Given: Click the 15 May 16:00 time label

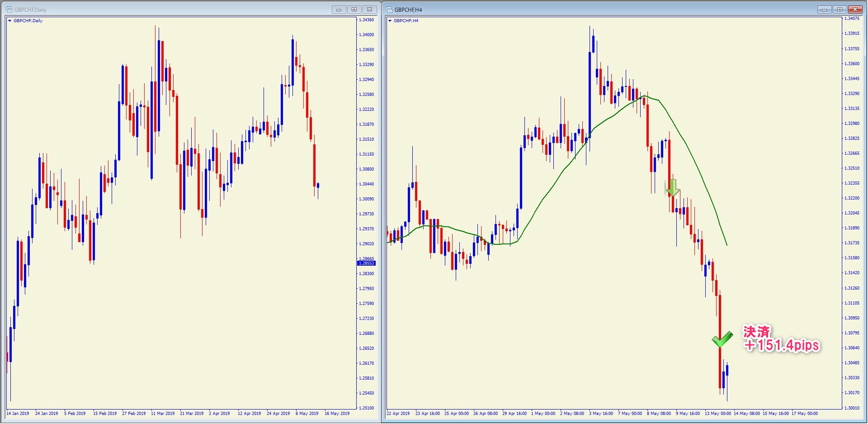Looking at the screenshot, I should click(776, 414).
